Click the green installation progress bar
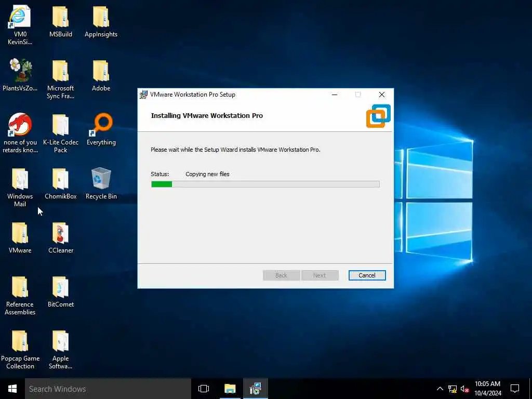Viewport: 532px width, 399px height. point(265,184)
